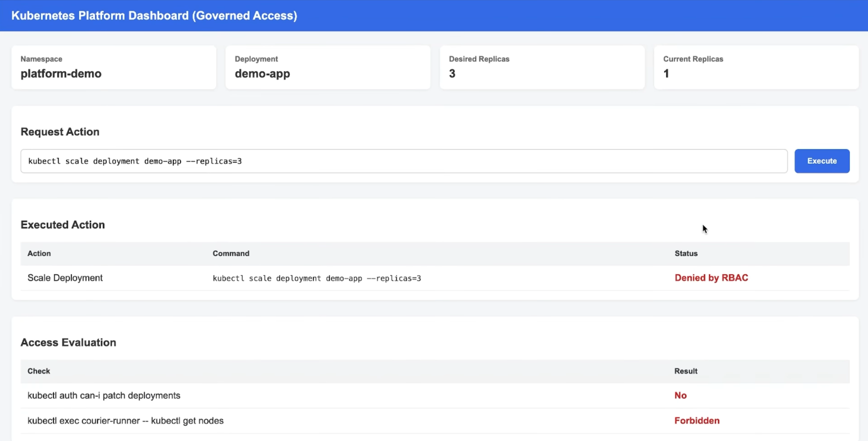This screenshot has width=868, height=441.
Task: Click the No result value
Action: point(680,395)
